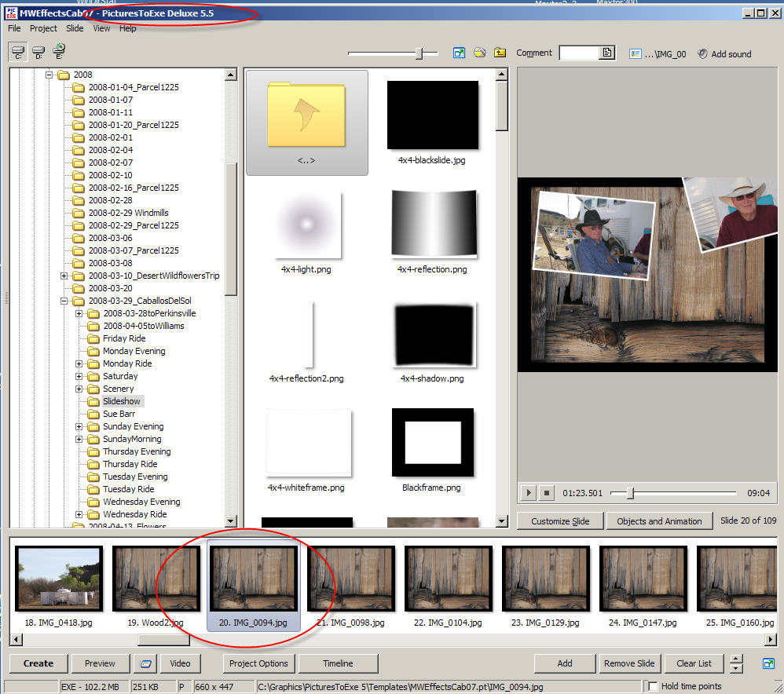Click the go up one folder icon

coord(500,53)
